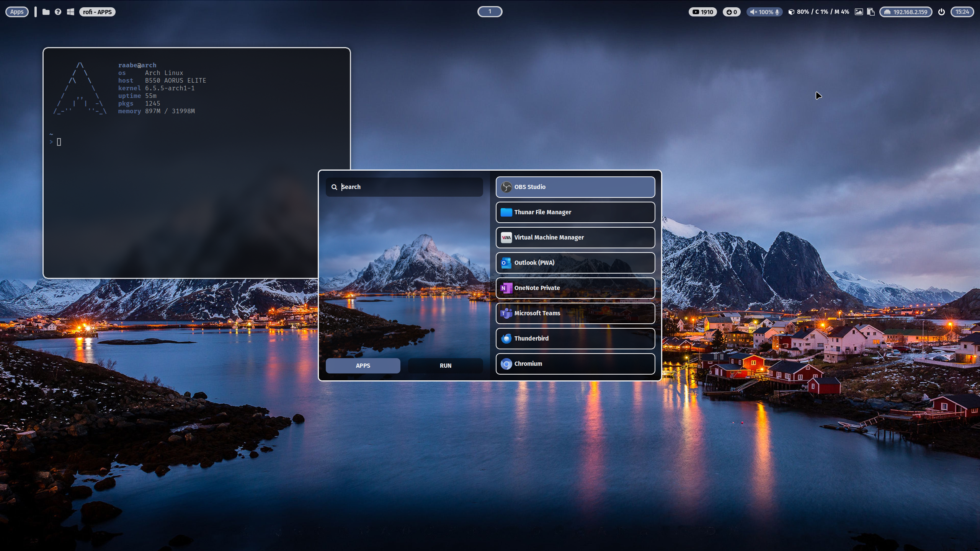Viewport: 980px width, 551px height.
Task: Switch to the RUN mode tab
Action: click(x=445, y=365)
